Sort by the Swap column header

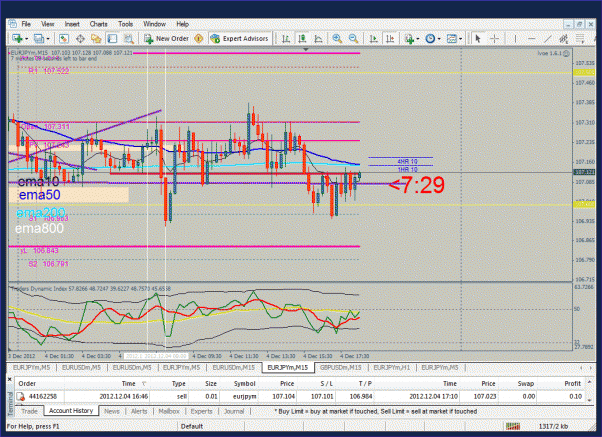coord(518,383)
